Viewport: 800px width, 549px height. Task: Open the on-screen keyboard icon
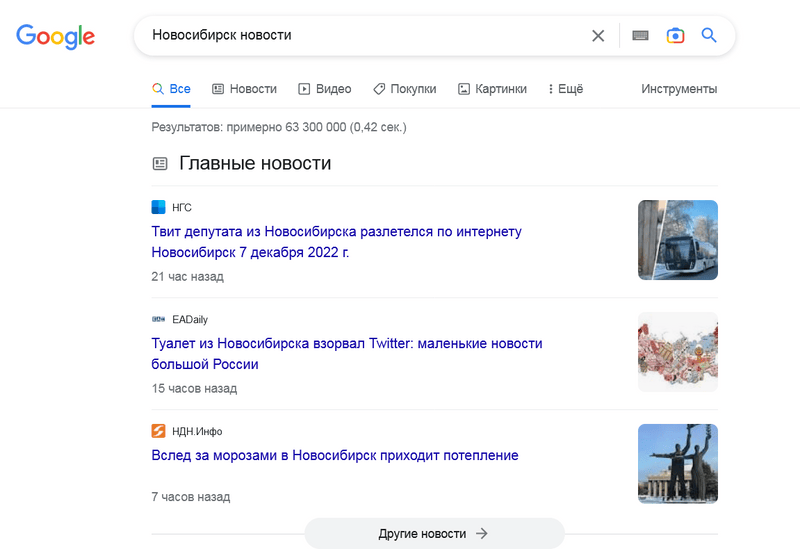641,36
